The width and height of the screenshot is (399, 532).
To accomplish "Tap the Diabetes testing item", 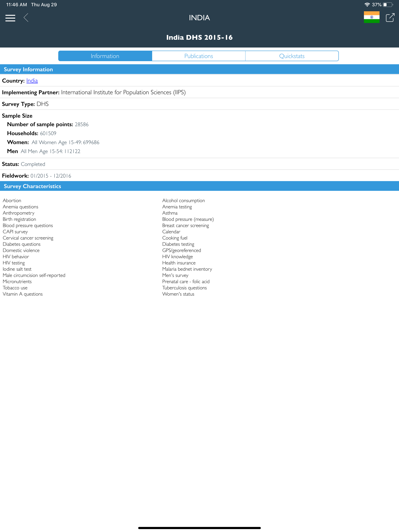I will [x=178, y=244].
